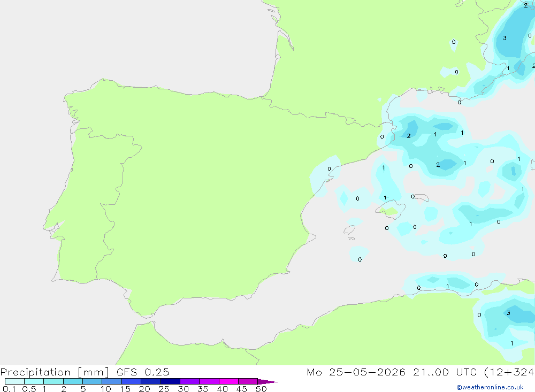Select the 5–10 mm light blue legend swatch

pos(93,381)
